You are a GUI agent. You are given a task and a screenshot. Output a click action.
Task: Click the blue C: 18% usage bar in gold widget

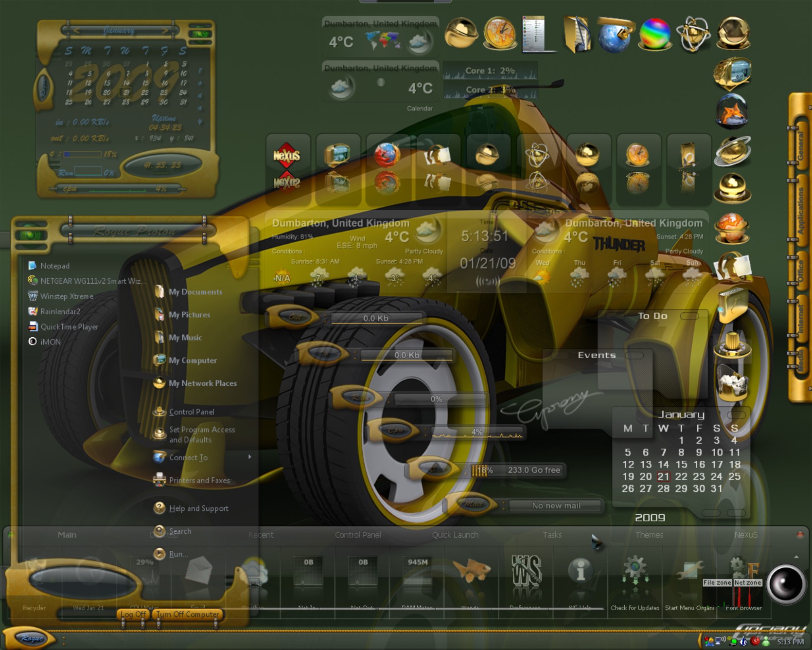pyautogui.click(x=82, y=154)
